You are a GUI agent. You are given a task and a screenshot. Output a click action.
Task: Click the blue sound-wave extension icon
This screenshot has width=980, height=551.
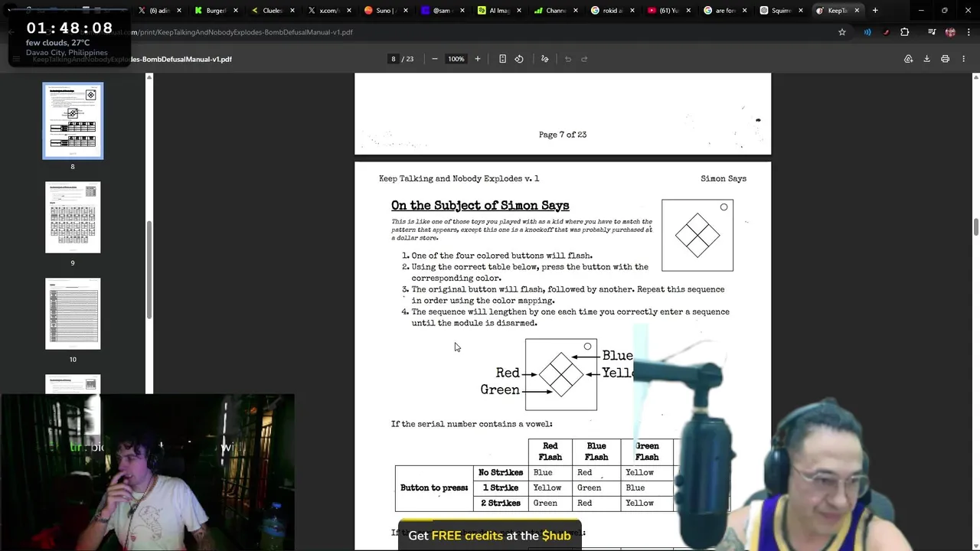[867, 32]
